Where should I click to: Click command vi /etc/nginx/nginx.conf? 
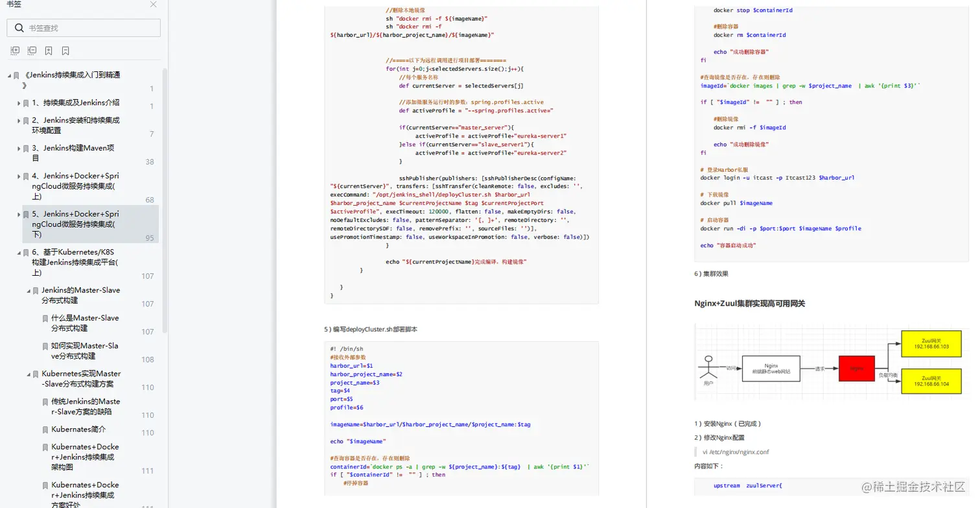(x=736, y=452)
